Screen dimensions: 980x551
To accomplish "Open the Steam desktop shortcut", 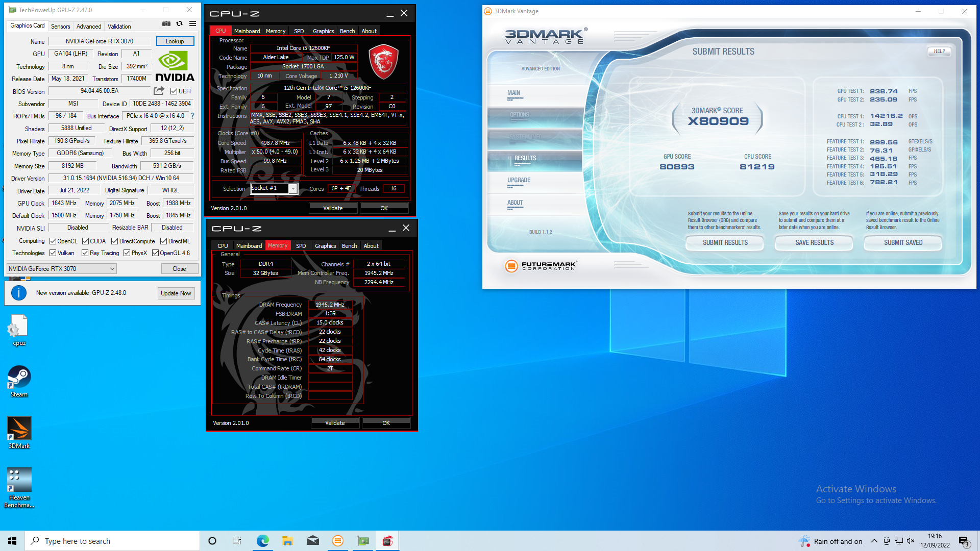I will (19, 381).
